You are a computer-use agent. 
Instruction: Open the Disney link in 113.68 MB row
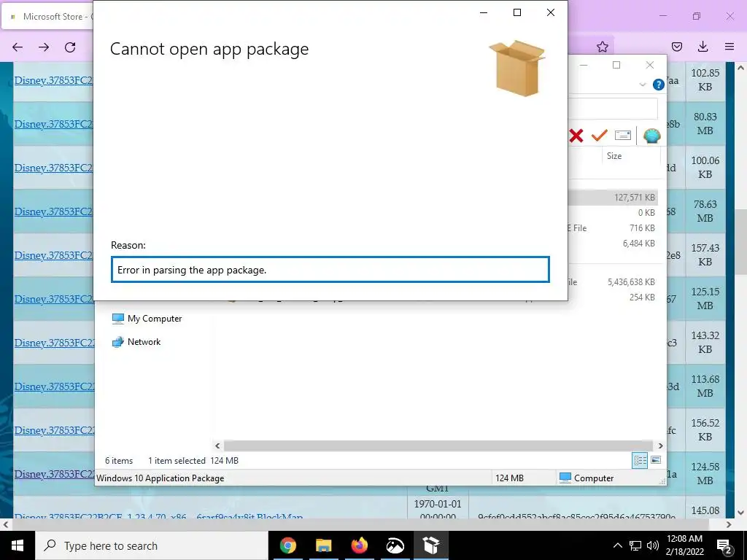pos(54,387)
